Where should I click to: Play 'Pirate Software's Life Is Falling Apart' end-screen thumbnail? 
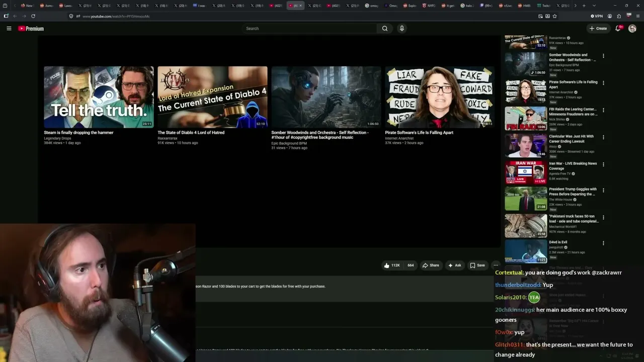440,97
